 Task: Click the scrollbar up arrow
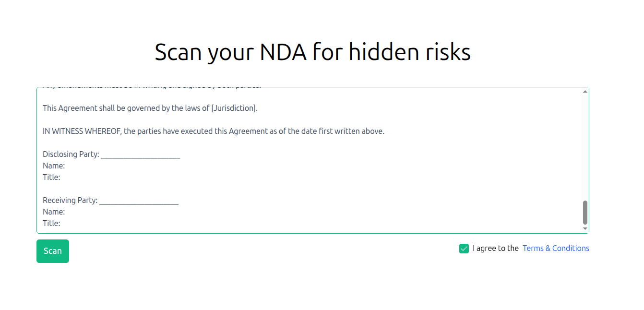pyautogui.click(x=584, y=91)
